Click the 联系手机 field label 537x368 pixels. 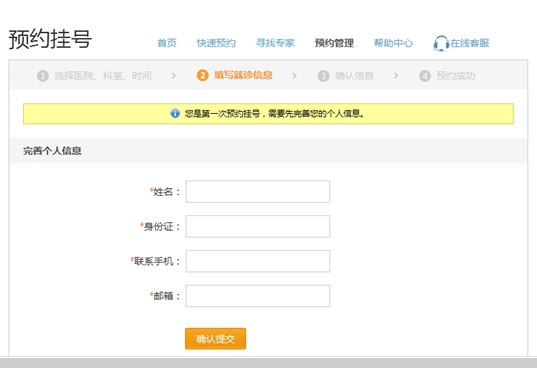[x=155, y=261]
